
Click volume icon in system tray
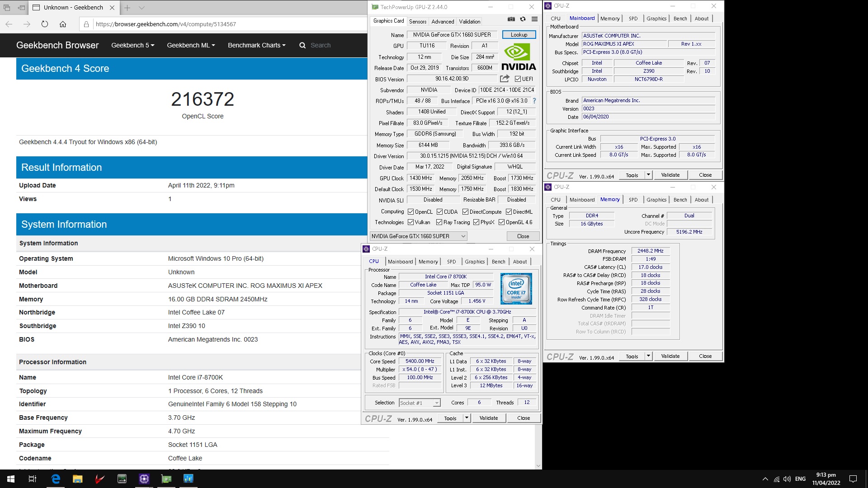[787, 479]
